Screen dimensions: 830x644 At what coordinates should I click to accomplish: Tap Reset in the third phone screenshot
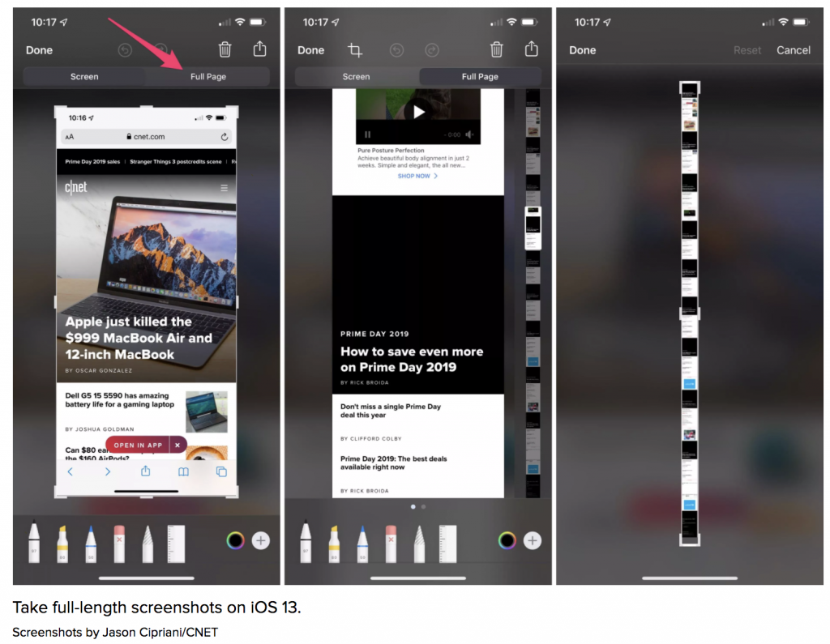(x=747, y=50)
